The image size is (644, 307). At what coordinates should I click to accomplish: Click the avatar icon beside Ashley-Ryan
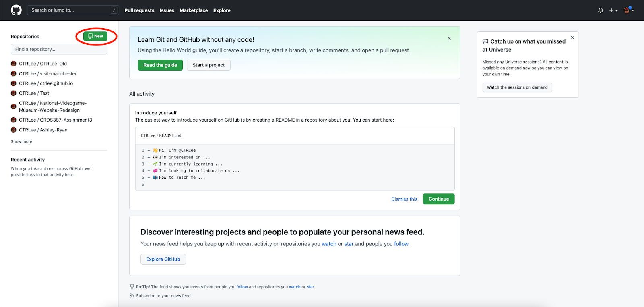point(14,130)
